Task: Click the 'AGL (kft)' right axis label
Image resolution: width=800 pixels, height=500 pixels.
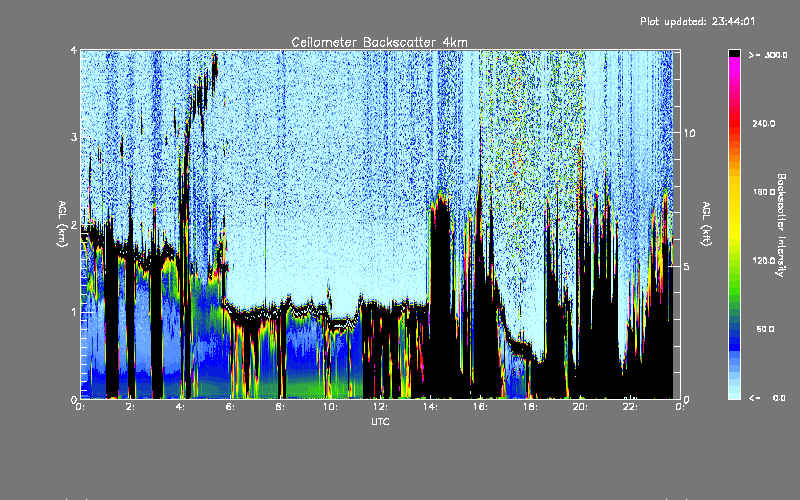Action: click(x=707, y=224)
